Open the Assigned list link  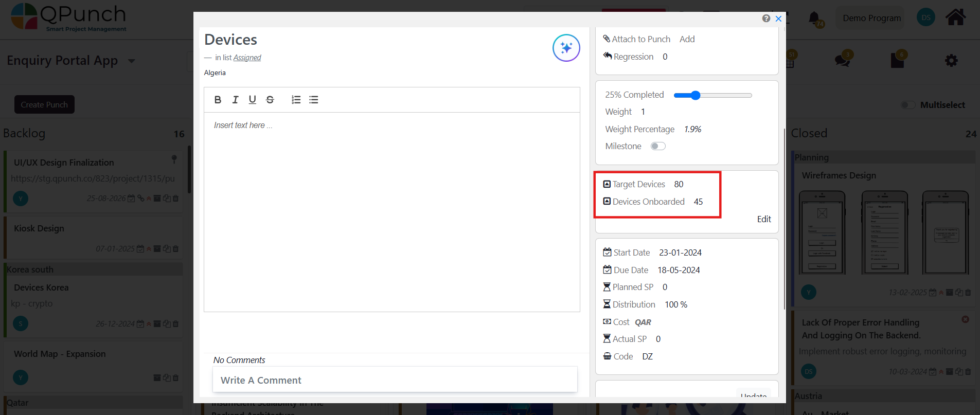[x=247, y=58]
